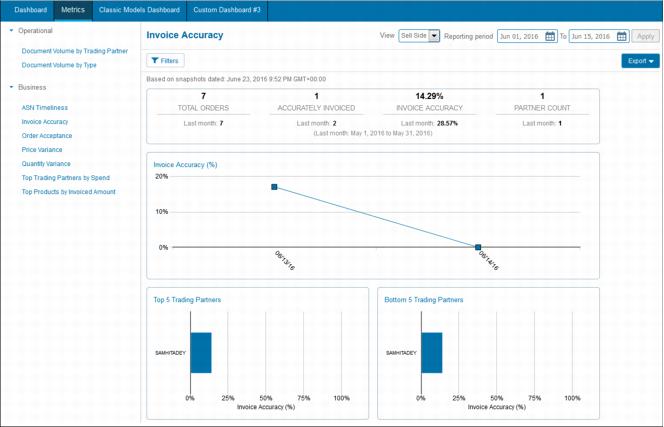Image resolution: width=664 pixels, height=427 pixels.
Task: Click SAMHITADEY bar in Top 5 Trading Partners
Action: point(201,353)
